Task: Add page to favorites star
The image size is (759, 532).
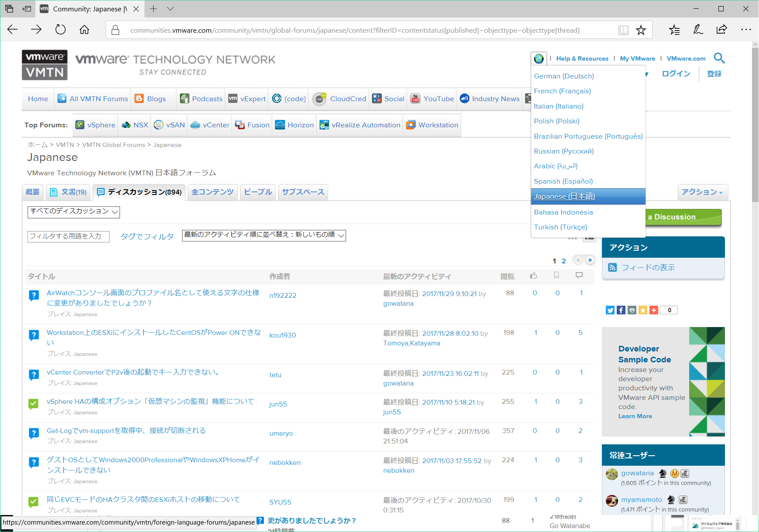Action: tap(641, 30)
